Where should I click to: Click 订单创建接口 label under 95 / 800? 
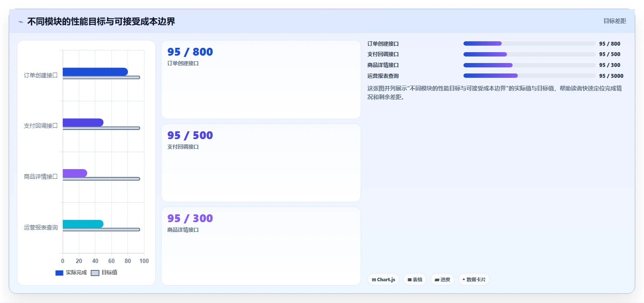click(183, 63)
